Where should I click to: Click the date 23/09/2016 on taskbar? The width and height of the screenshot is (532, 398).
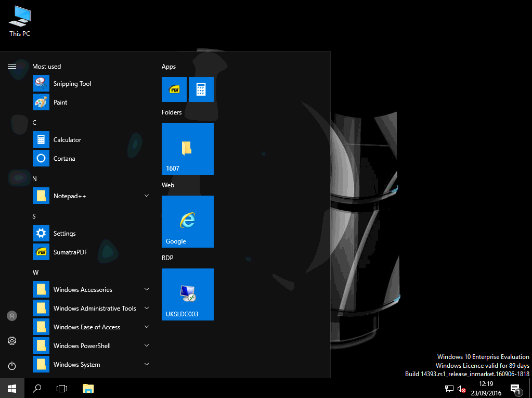486,393
